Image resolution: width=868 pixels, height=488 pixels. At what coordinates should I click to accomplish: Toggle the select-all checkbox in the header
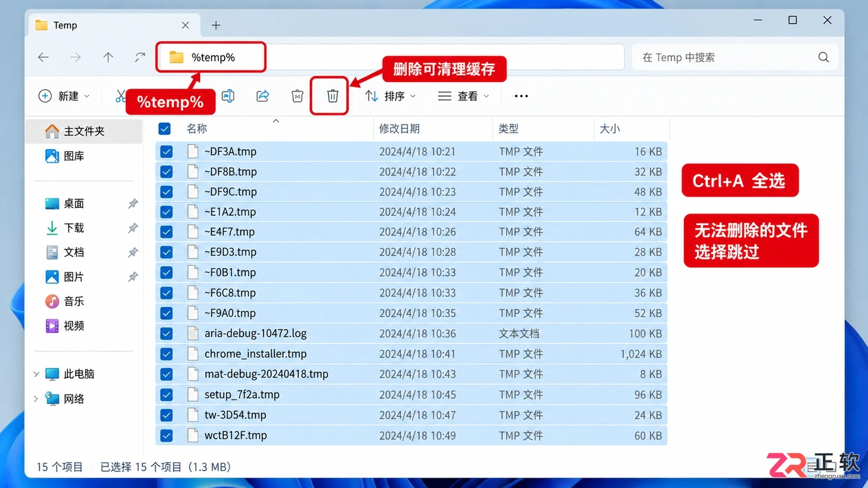pyautogui.click(x=164, y=128)
